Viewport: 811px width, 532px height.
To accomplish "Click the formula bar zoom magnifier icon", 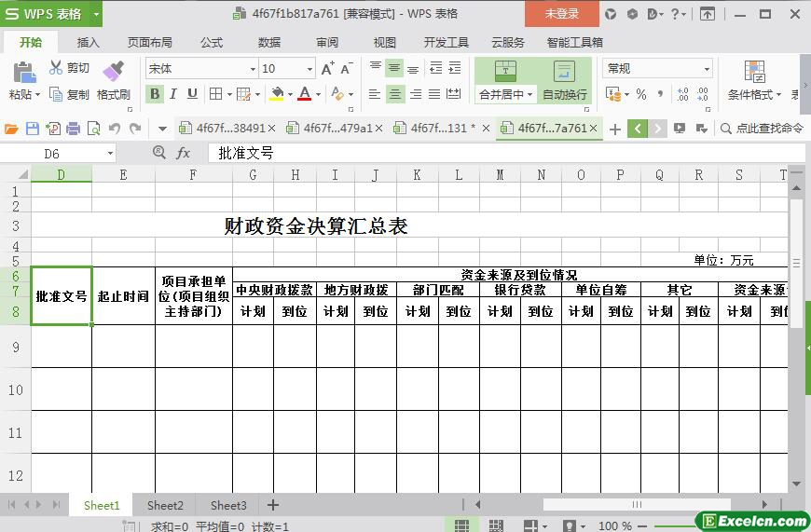I will pyautogui.click(x=159, y=153).
